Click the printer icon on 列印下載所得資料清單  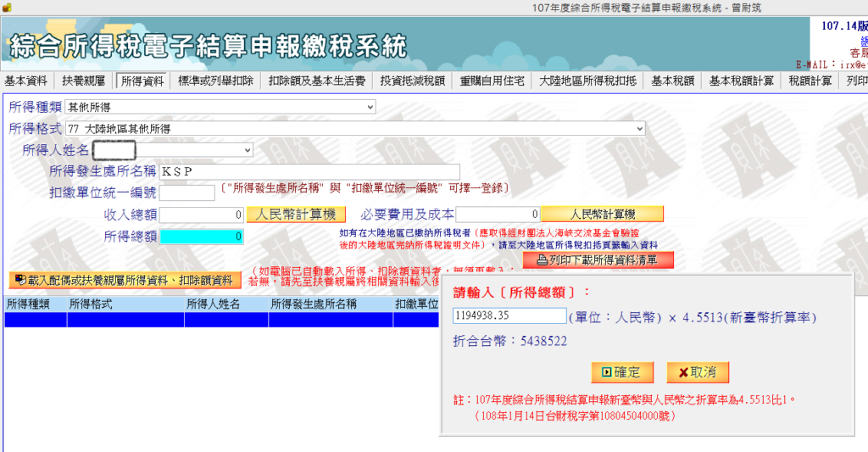pyautogui.click(x=542, y=259)
